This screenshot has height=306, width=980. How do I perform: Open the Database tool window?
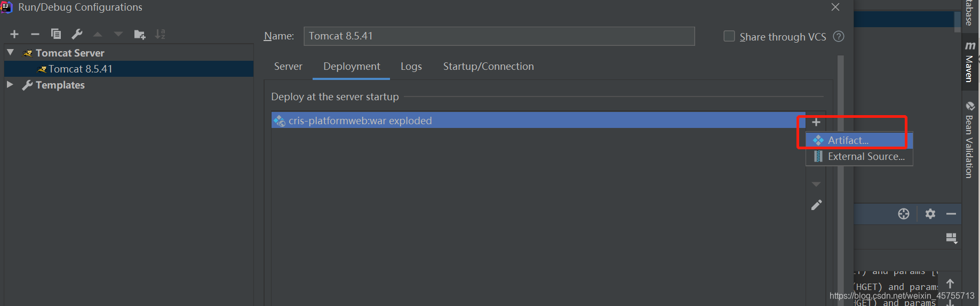tap(969, 13)
